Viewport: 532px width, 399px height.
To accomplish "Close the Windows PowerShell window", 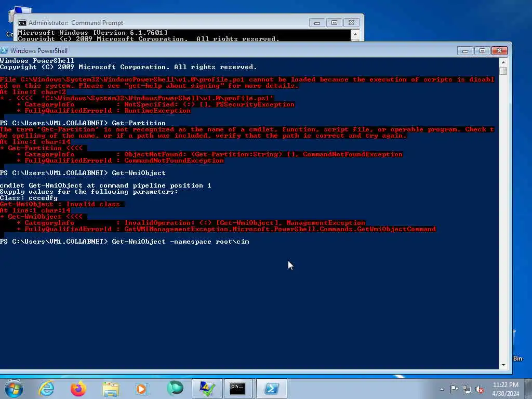I will coord(499,51).
